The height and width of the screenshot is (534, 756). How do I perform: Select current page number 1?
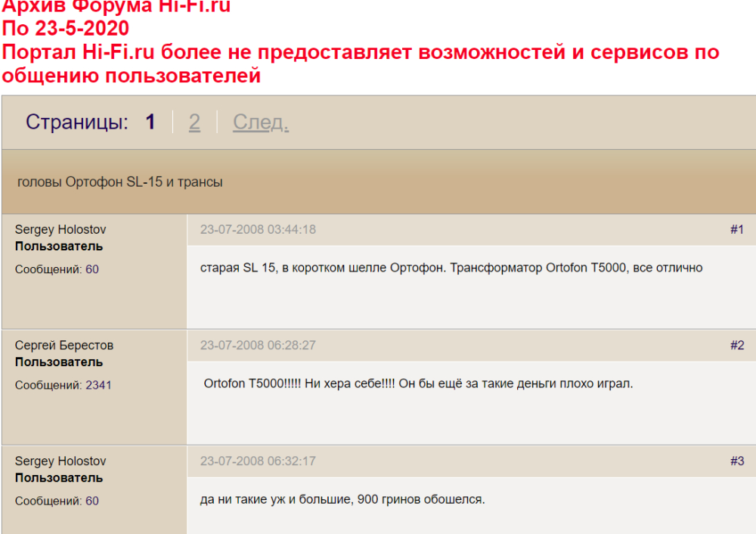pyautogui.click(x=150, y=123)
